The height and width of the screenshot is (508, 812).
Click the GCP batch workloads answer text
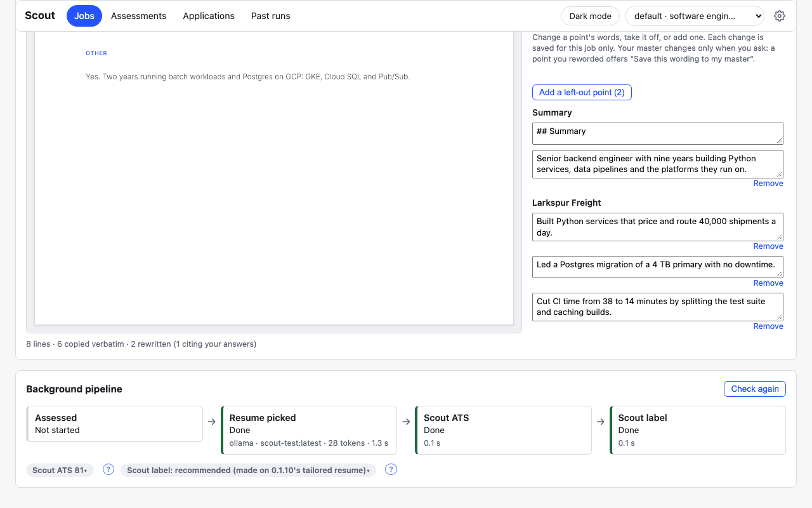248,77
